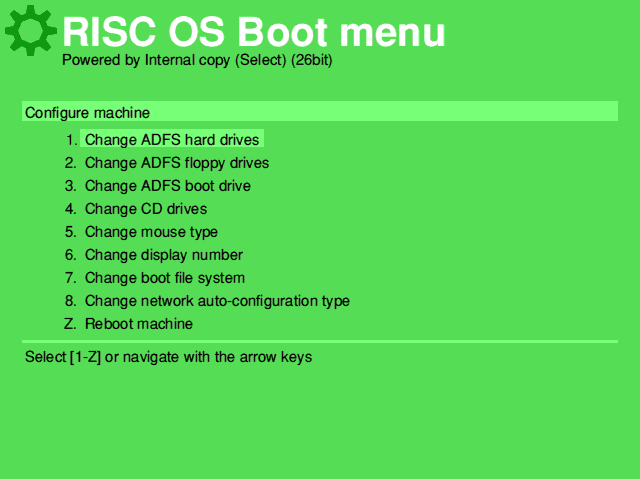This screenshot has width=640, height=479.
Task: Click number 1 before ADFS hard drives
Action: [x=70, y=140]
